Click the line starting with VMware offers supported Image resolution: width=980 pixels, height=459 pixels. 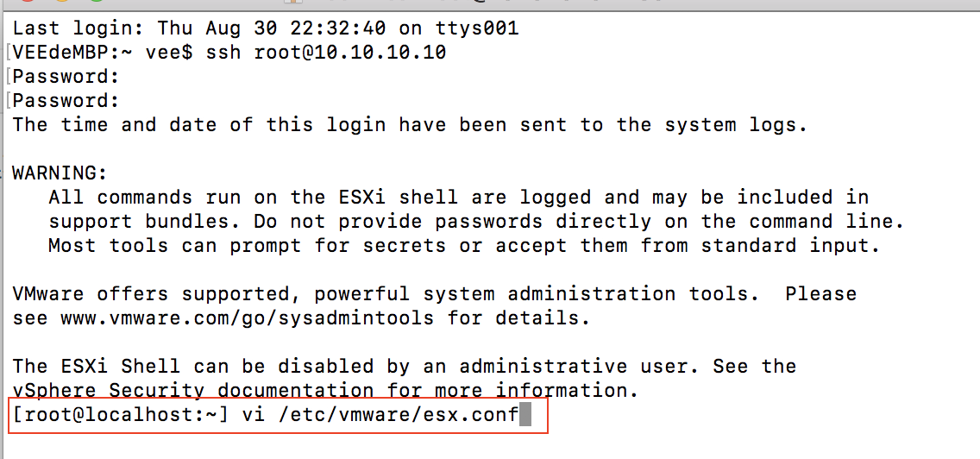[x=435, y=294]
